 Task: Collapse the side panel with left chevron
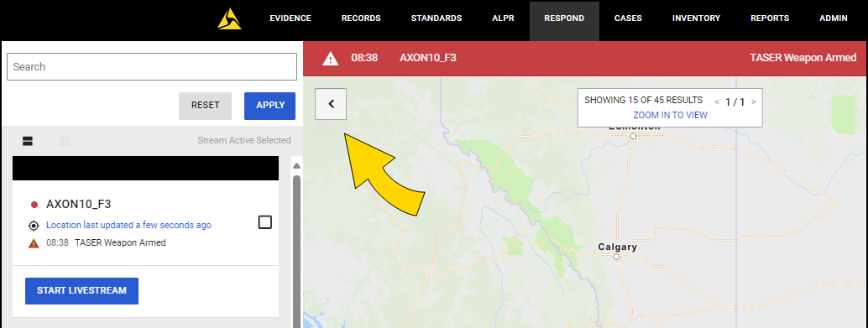[x=331, y=104]
